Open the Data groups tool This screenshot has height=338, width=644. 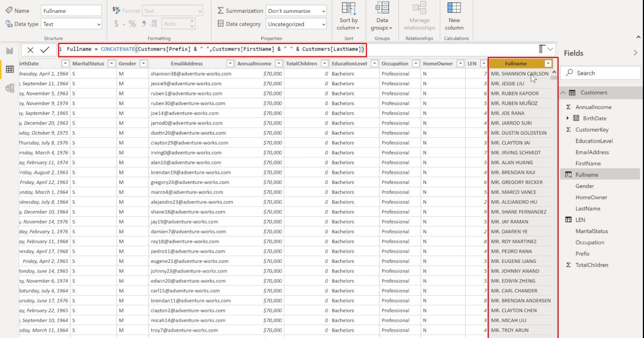382,16
